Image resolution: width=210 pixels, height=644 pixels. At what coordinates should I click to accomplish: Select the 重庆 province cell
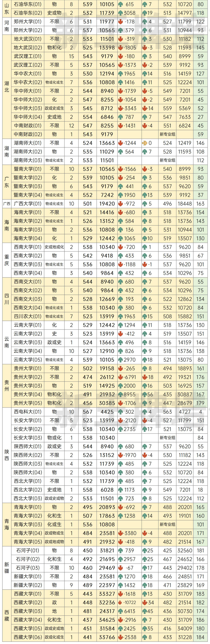[7, 260]
